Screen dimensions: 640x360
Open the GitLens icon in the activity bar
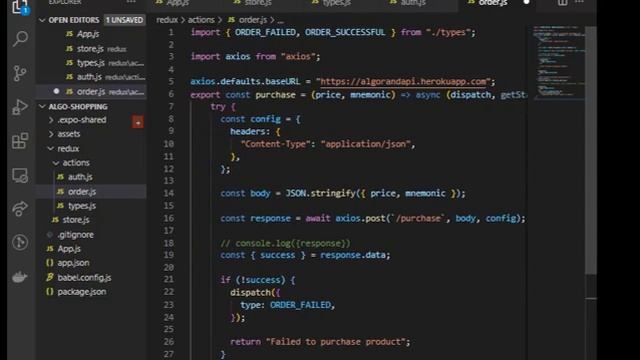tap(20, 242)
